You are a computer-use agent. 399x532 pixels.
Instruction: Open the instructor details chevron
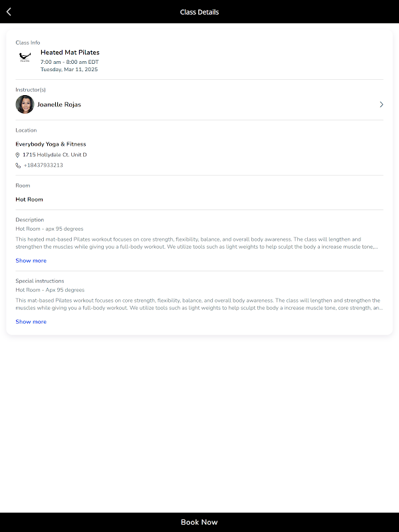pyautogui.click(x=381, y=104)
